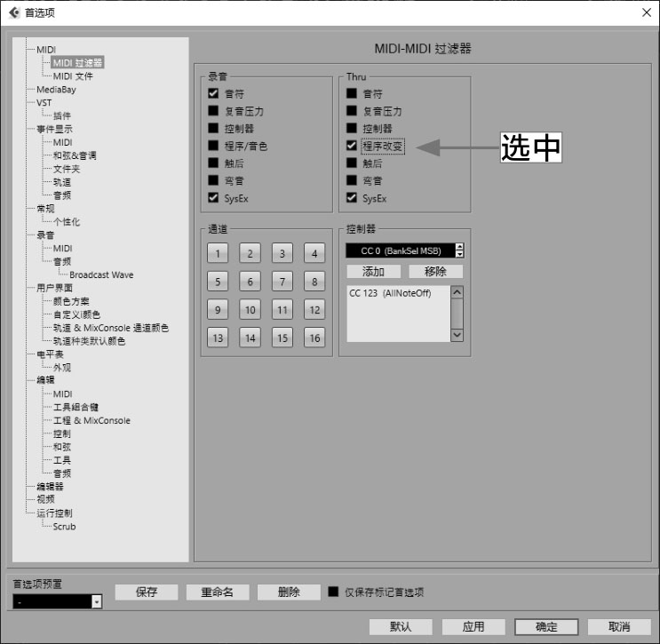Increment the CC 0 controller stepper up
660x644 pixels.
(459, 247)
